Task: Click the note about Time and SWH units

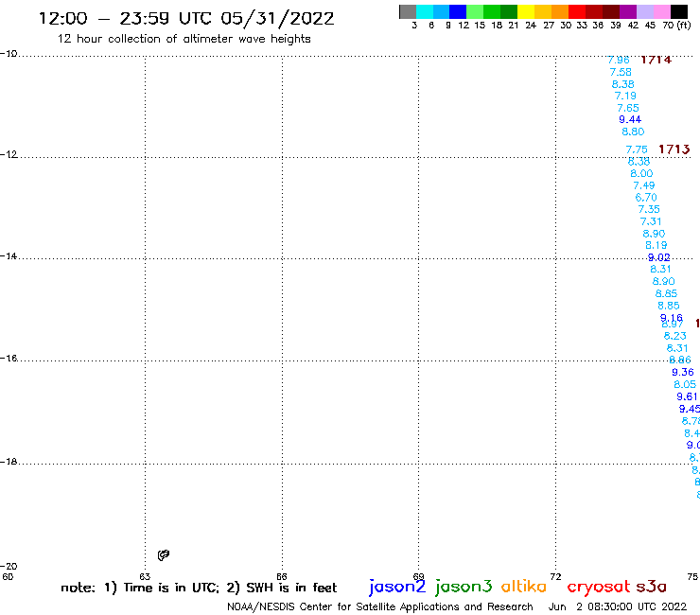Action: coord(199,588)
